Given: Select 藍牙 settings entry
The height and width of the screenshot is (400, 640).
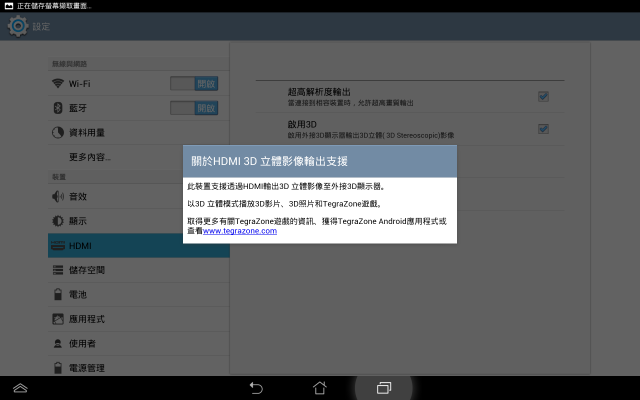Looking at the screenshot, I should (x=139, y=108).
